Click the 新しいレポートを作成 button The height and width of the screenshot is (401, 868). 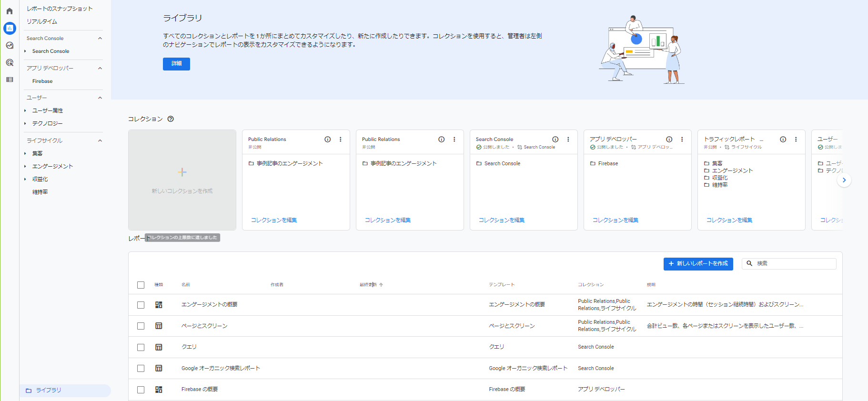[x=698, y=264]
